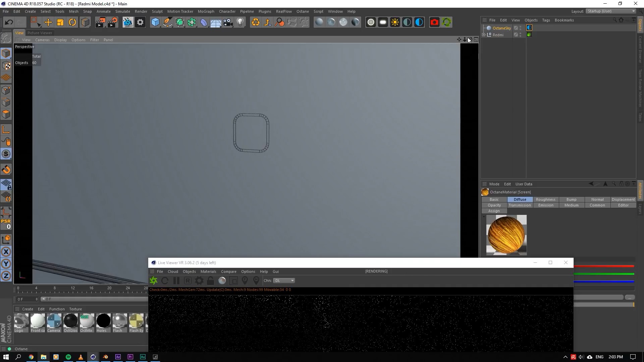Select the Move tool in top toolbar
Screen dimensions: 644x362
[48, 22]
